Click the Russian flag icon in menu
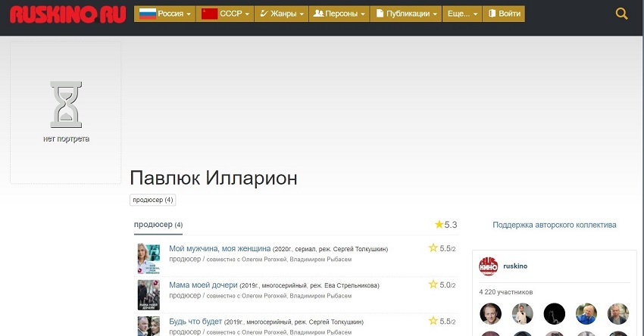Screen dimensions: 644x336 [148, 14]
